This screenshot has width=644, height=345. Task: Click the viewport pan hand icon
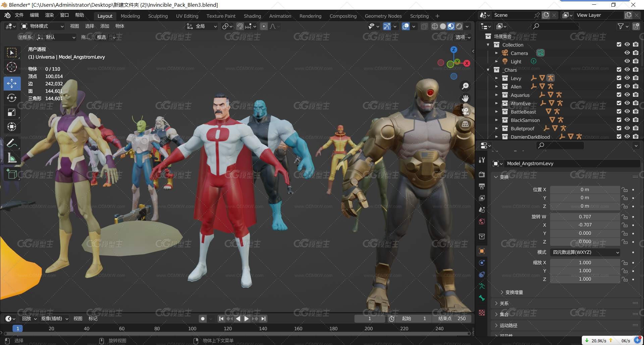pos(465,98)
